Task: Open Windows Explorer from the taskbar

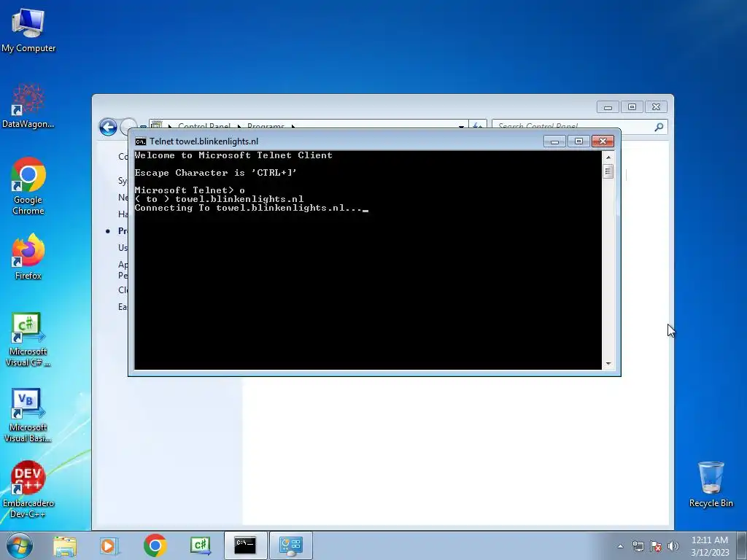Action: [x=65, y=545]
